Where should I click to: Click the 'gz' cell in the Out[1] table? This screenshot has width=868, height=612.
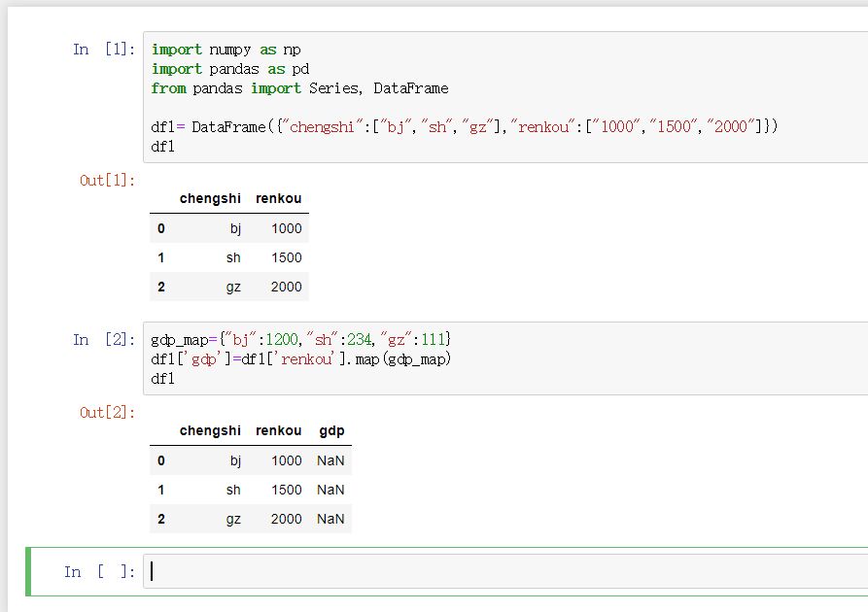click(x=233, y=288)
